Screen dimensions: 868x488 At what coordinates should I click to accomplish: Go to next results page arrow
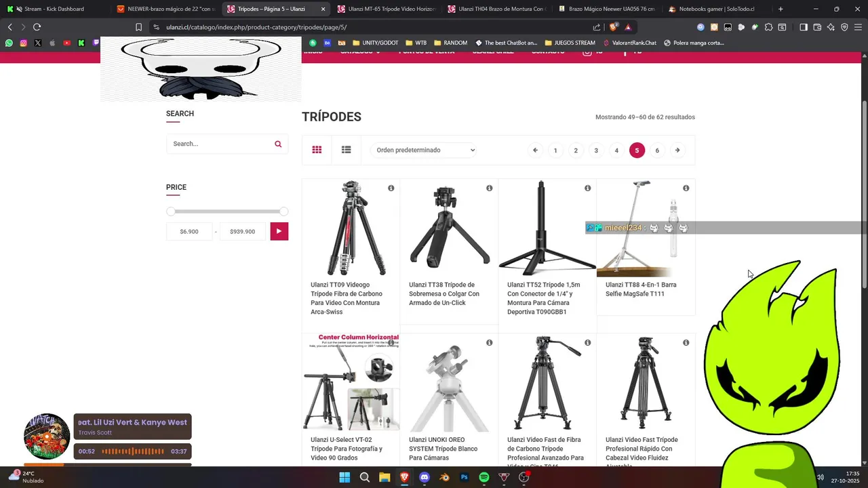tap(677, 150)
